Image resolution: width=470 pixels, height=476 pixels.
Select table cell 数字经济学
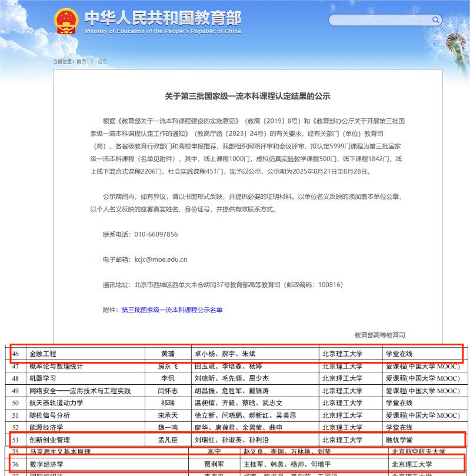pos(46,464)
